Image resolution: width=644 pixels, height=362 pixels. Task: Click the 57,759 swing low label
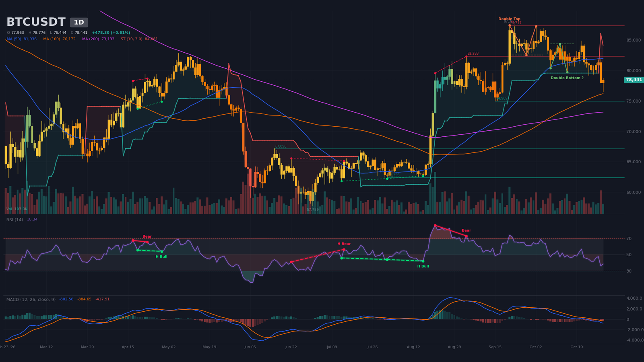313,210
